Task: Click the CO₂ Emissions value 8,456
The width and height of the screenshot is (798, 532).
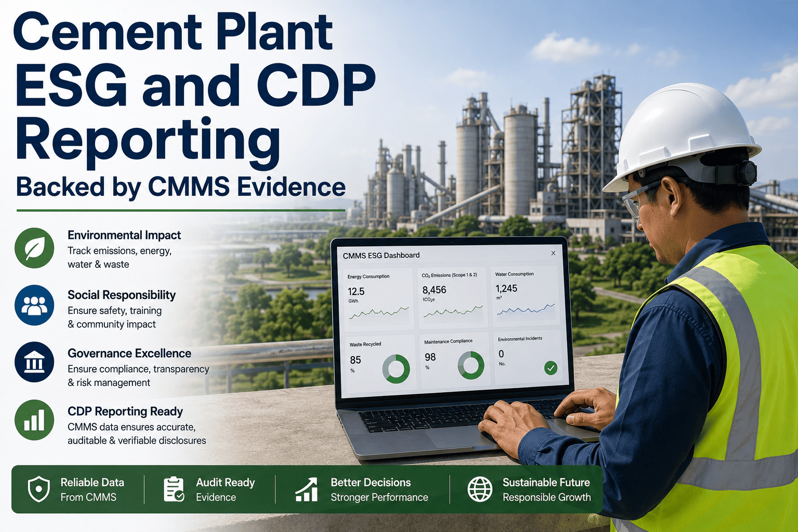Action: click(x=434, y=290)
